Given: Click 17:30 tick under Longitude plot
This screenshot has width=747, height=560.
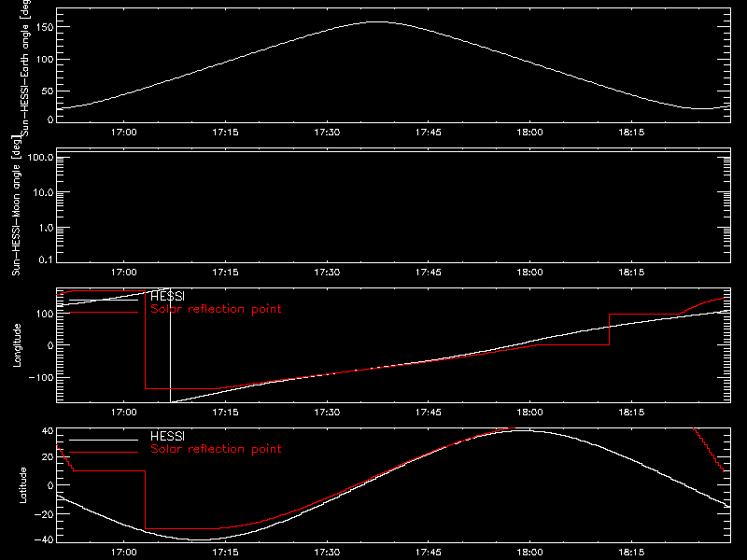Looking at the screenshot, I should point(328,413).
